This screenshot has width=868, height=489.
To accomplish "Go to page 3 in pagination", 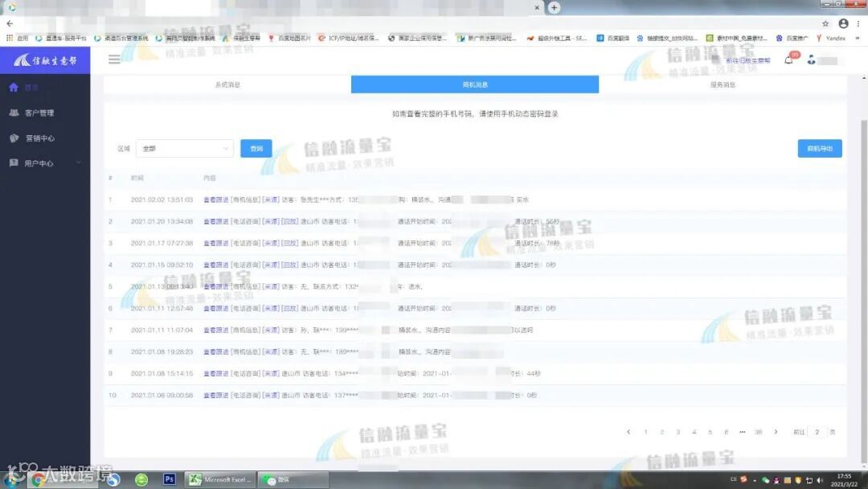I will 678,432.
